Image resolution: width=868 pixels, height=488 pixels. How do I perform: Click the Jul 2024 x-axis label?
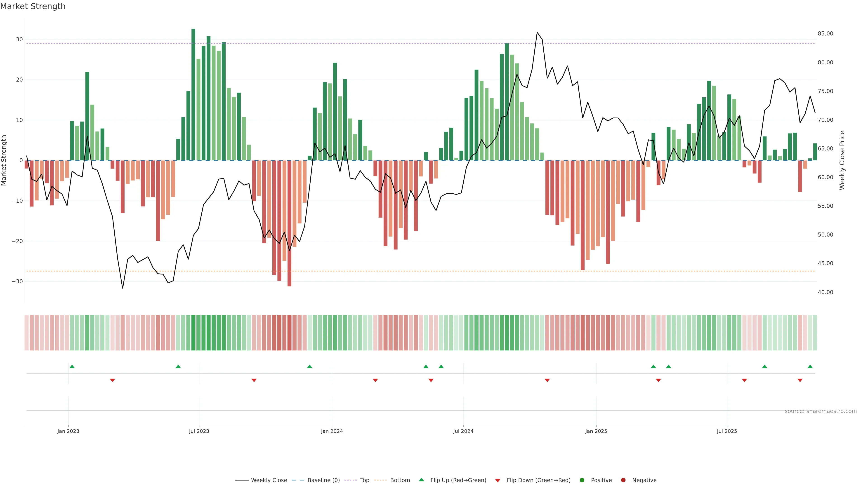(x=463, y=431)
